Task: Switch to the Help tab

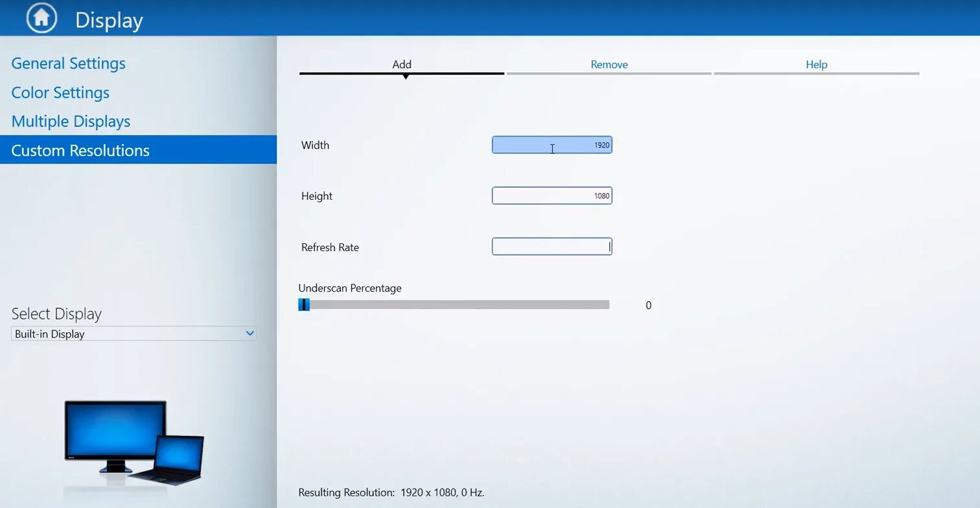Action: [817, 65]
